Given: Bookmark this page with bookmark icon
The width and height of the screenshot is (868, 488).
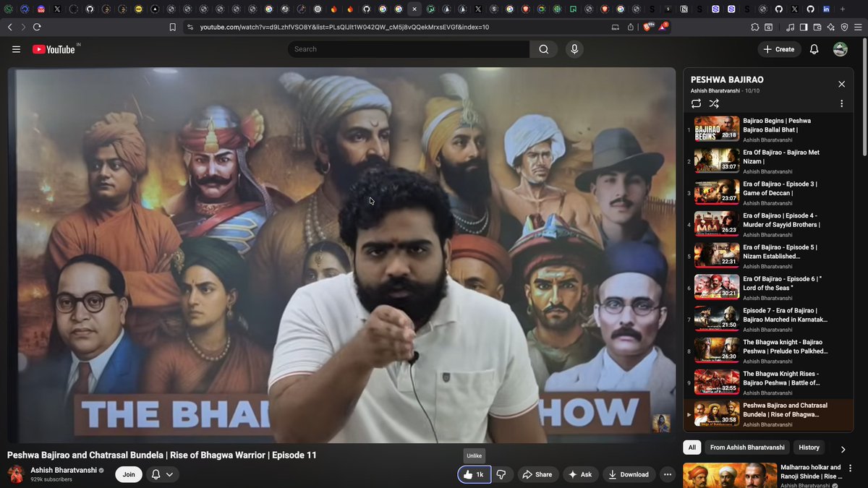Looking at the screenshot, I should pos(172,27).
